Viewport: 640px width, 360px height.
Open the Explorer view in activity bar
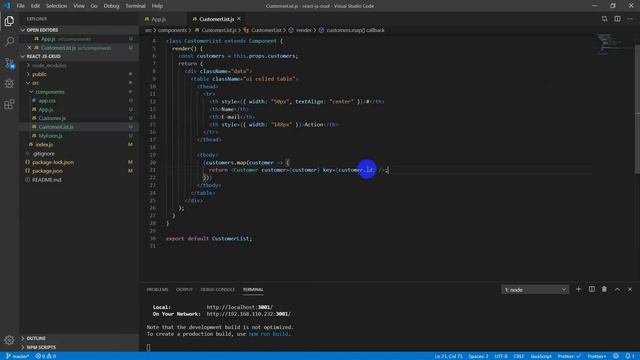pos(9,21)
